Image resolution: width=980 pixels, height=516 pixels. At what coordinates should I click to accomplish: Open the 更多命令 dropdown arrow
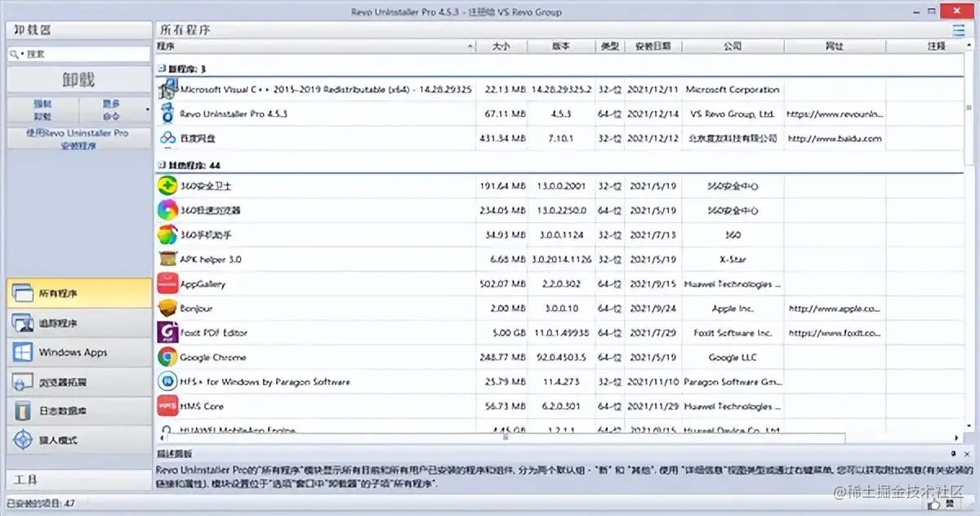[148, 109]
